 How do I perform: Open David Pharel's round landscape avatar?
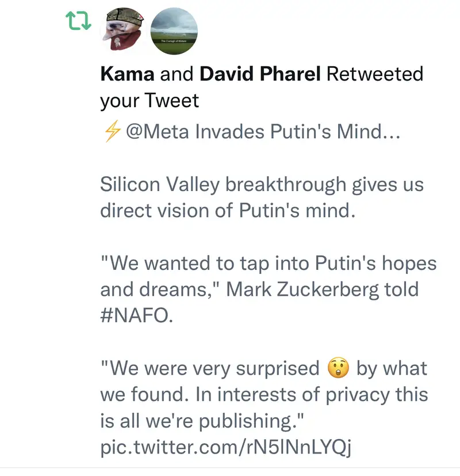tap(174, 31)
